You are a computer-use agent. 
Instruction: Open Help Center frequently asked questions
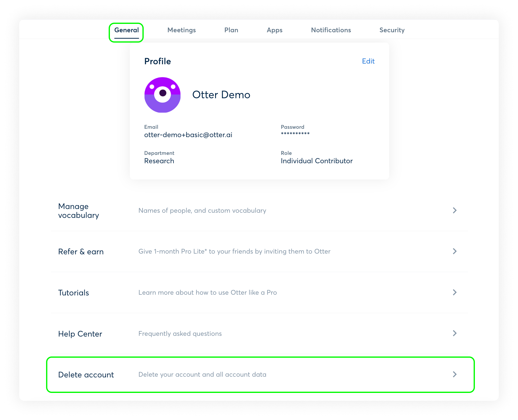(80, 334)
